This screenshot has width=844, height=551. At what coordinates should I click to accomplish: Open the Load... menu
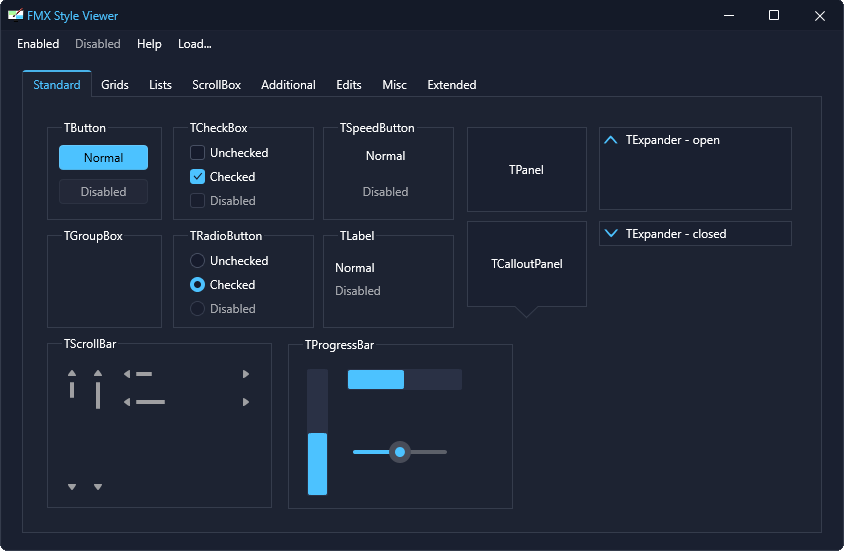tap(195, 44)
